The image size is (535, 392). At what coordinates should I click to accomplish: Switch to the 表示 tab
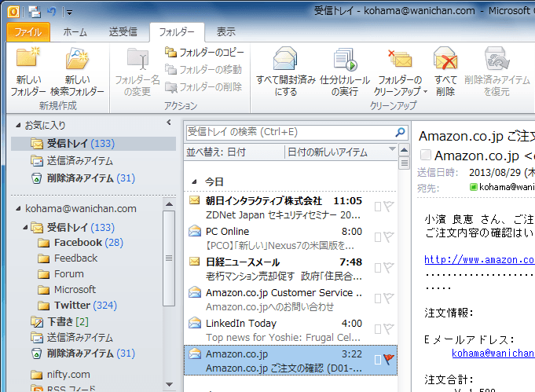[x=226, y=32]
